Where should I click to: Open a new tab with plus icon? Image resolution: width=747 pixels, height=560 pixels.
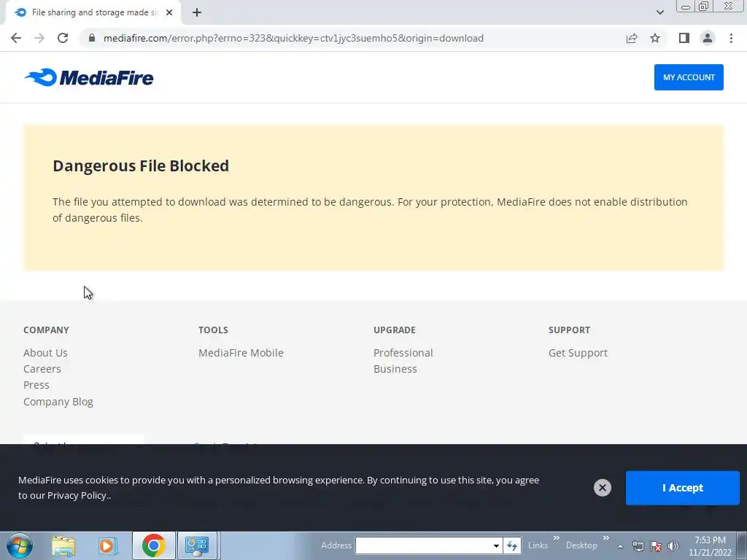(197, 12)
